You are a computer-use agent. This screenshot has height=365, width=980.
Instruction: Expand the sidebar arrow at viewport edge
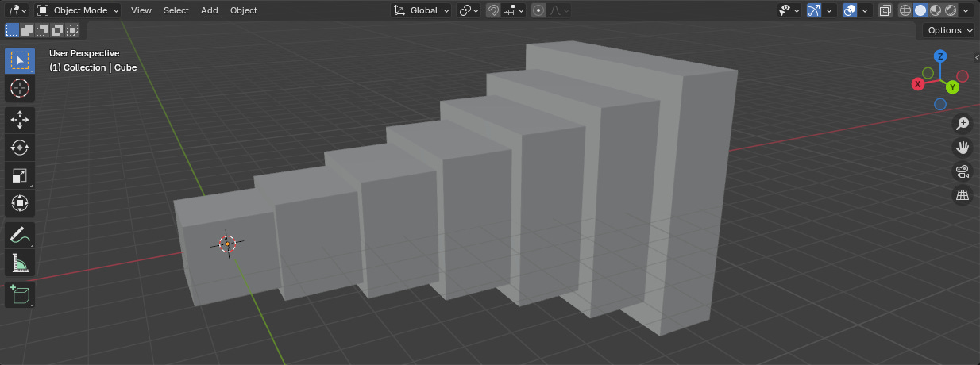976,57
